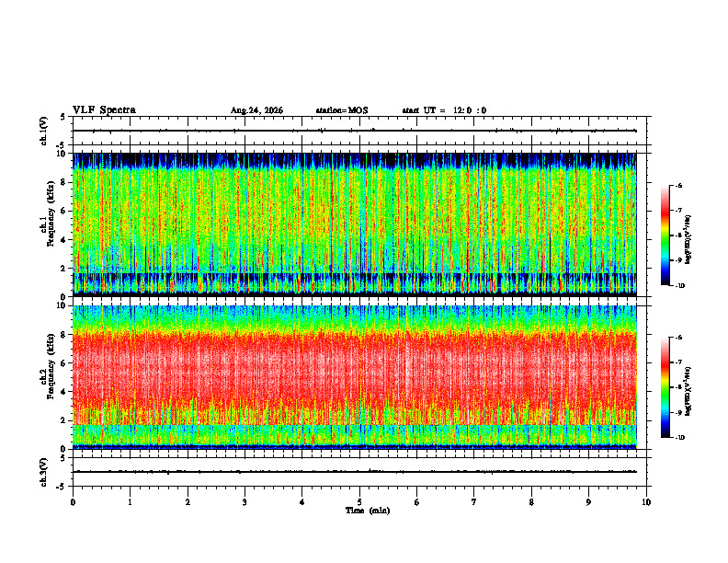The height and width of the screenshot is (563, 728).
Task: Click the 8 minute tick label
Action: point(531,502)
